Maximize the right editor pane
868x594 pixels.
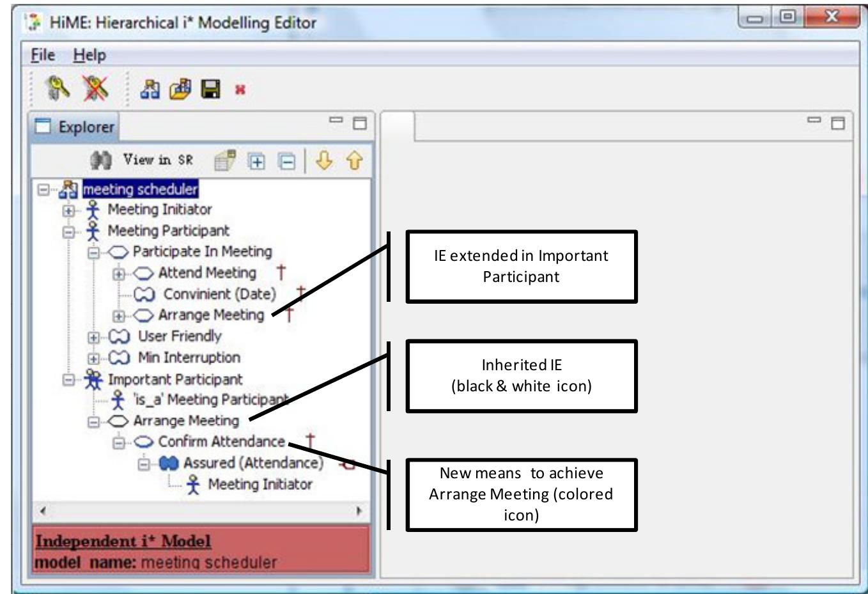(838, 123)
